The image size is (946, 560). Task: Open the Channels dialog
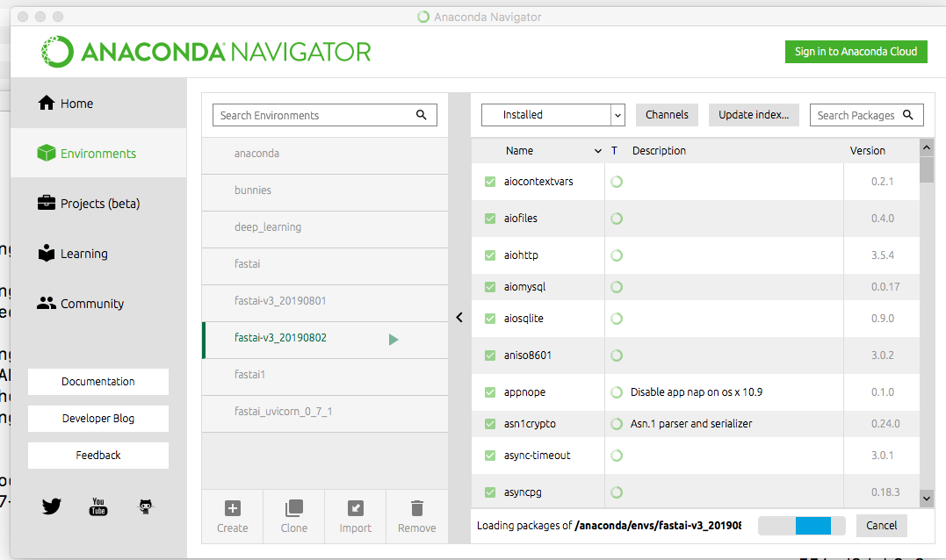667,114
